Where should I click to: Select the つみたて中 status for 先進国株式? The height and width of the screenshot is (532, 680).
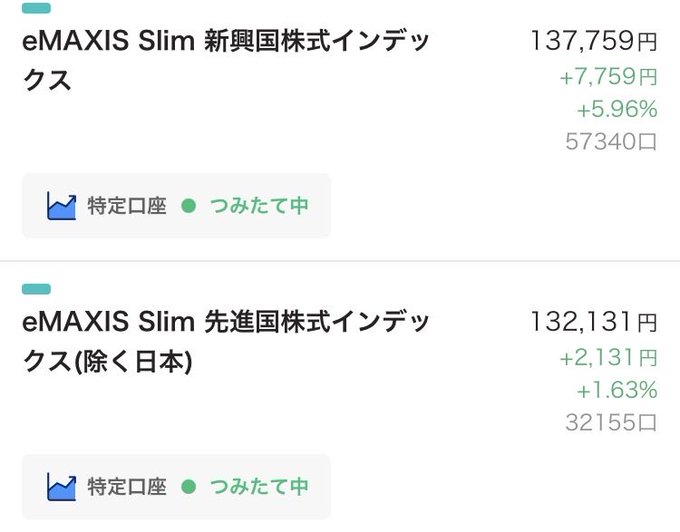click(x=258, y=487)
